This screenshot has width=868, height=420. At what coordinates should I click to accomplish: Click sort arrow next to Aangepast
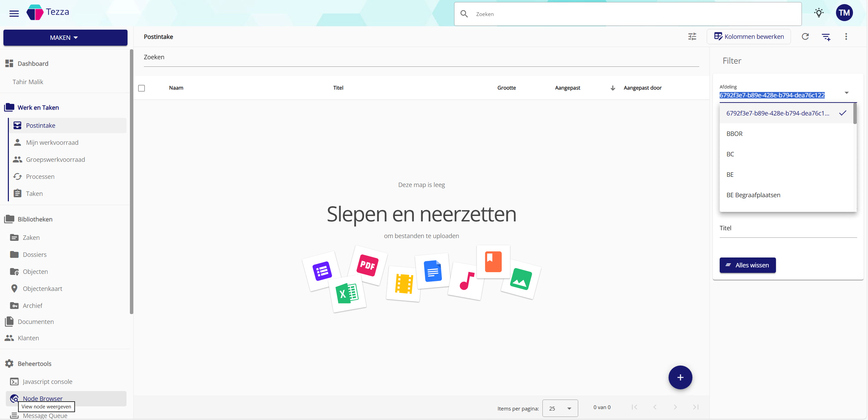[613, 88]
